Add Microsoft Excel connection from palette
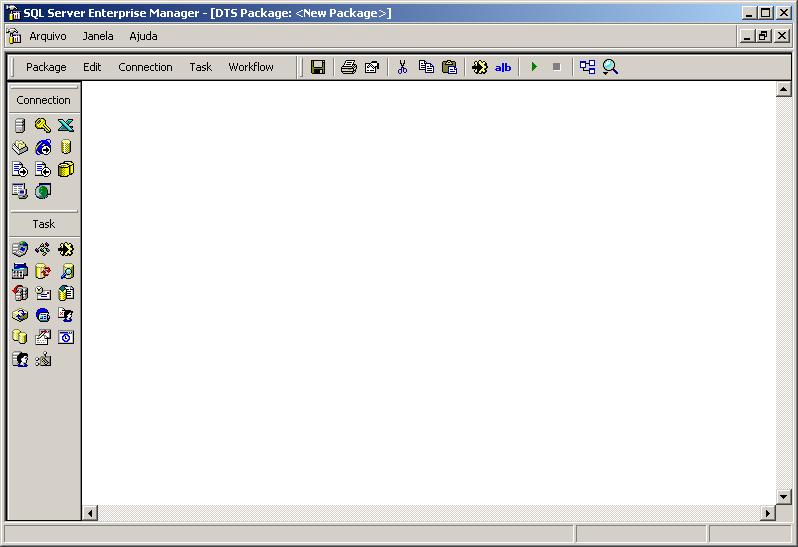This screenshot has width=798, height=547. (65, 125)
